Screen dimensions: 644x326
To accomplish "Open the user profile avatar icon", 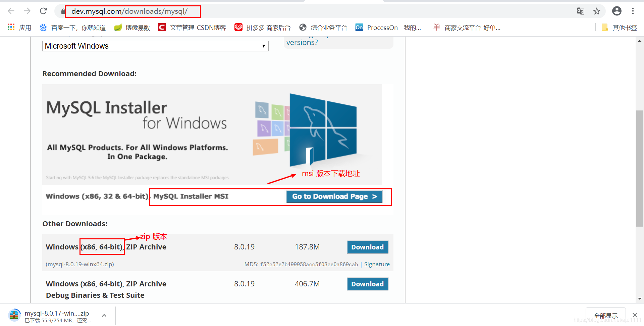I will [x=617, y=11].
